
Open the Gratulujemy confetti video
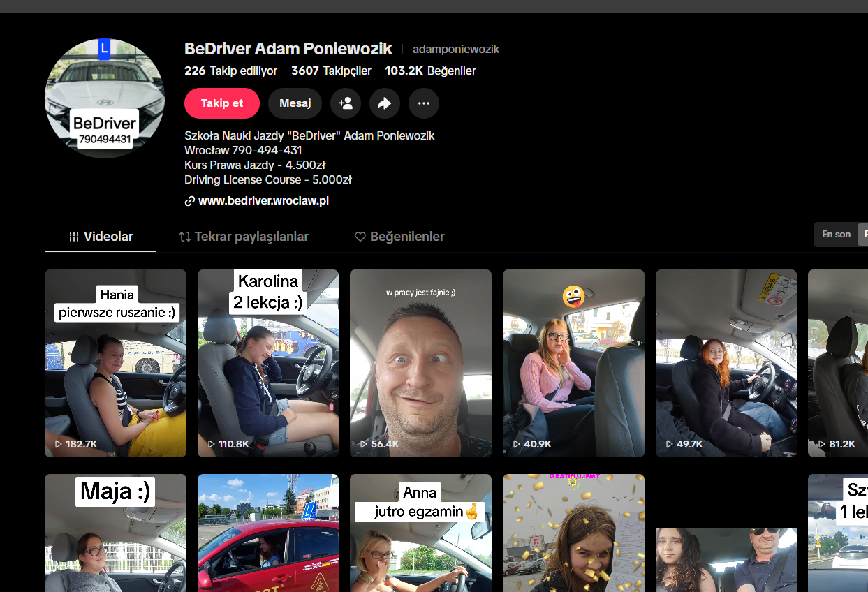click(x=573, y=533)
